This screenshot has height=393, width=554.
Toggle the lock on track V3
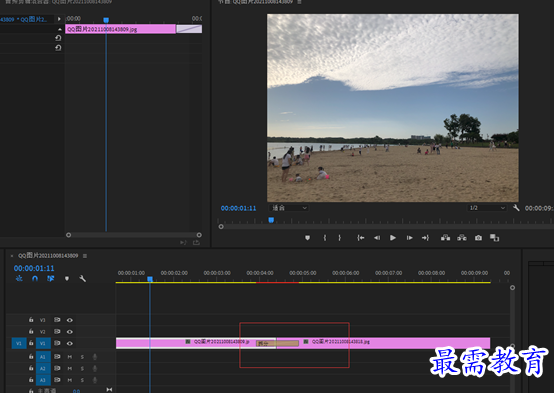[x=31, y=320]
